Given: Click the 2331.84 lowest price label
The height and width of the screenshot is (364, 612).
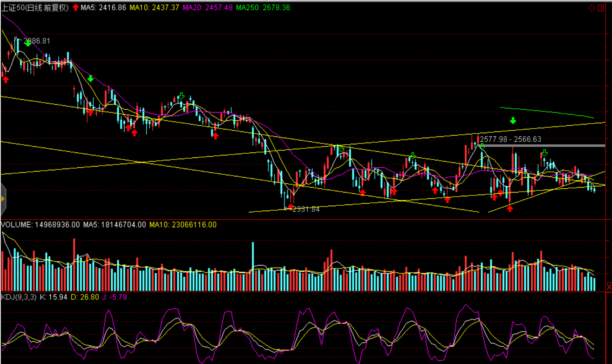Looking at the screenshot, I should (x=306, y=209).
